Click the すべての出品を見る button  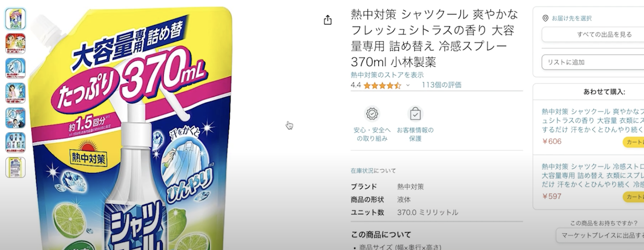pyautogui.click(x=592, y=35)
